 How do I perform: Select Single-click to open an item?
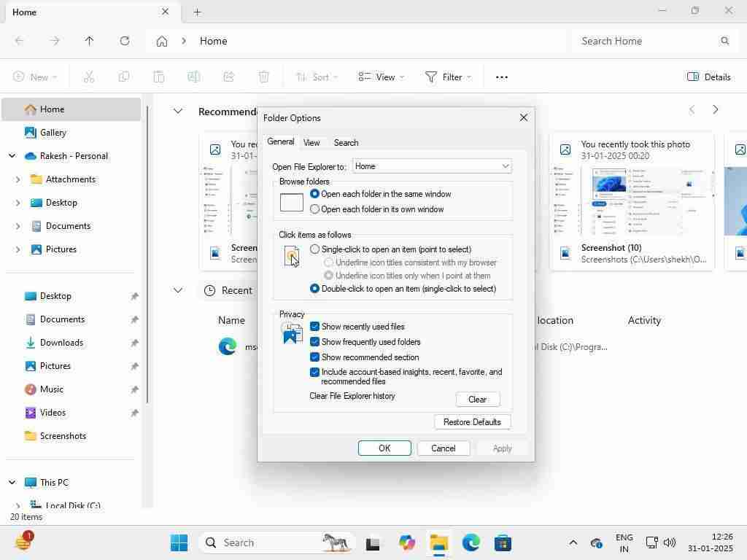pyautogui.click(x=315, y=249)
